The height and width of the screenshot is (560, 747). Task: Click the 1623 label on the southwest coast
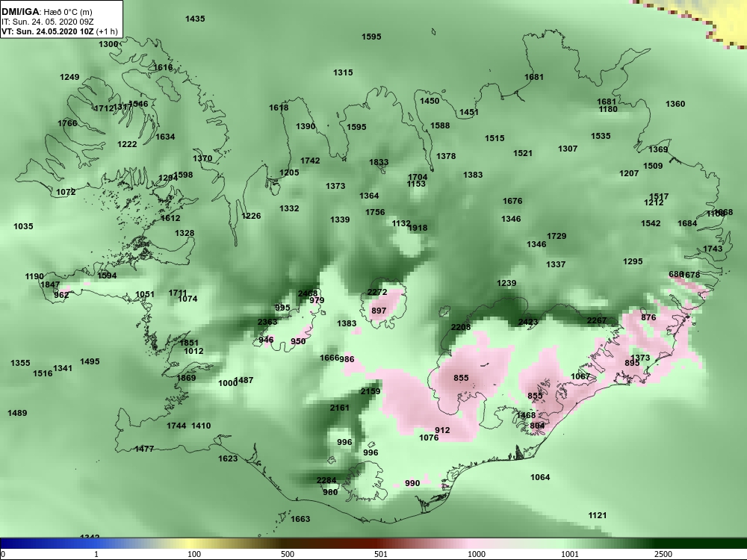(228, 458)
